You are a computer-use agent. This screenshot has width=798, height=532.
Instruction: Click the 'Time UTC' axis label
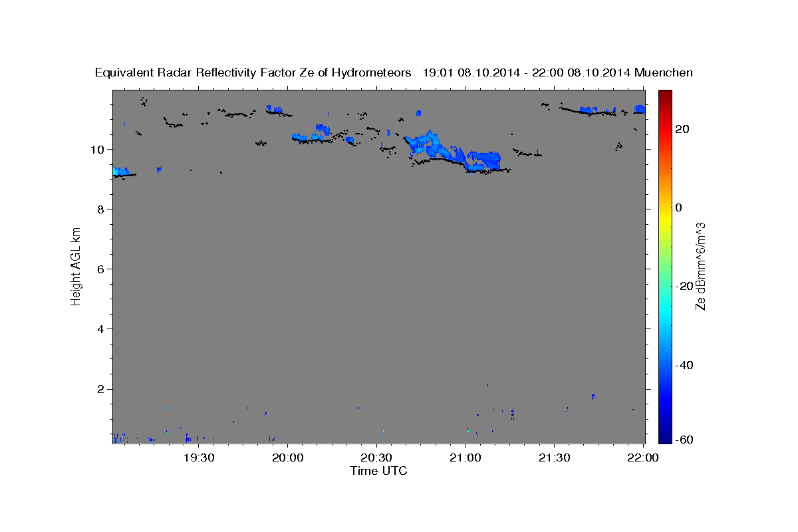[x=378, y=471]
